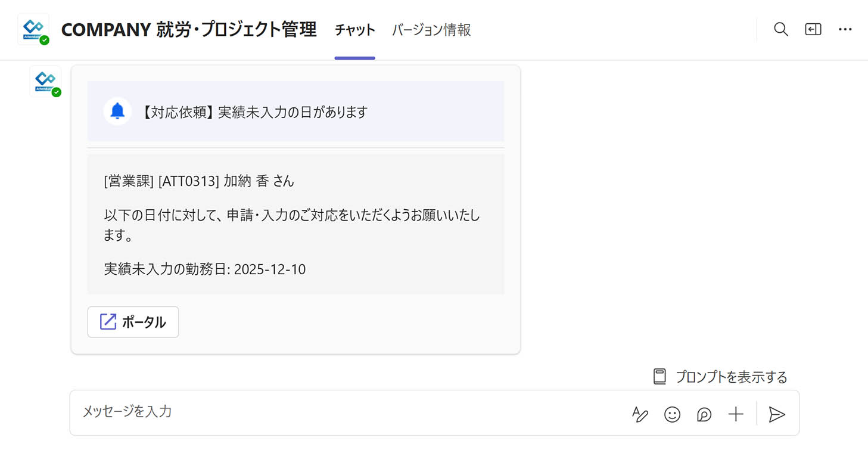Open the more options ellipsis menu
The width and height of the screenshot is (868, 459).
pyautogui.click(x=845, y=29)
